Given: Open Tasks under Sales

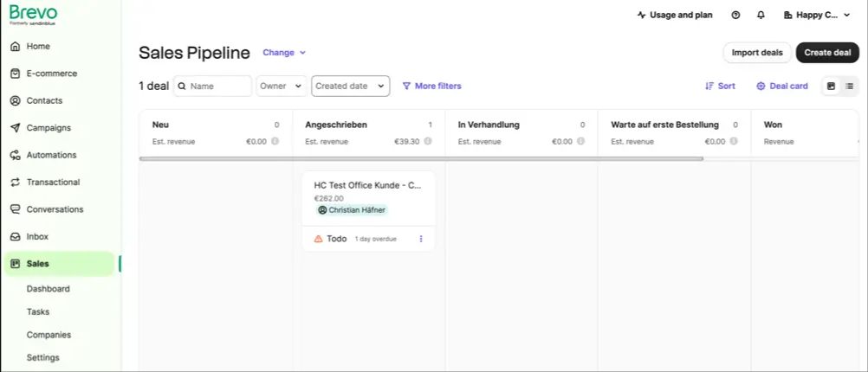Looking at the screenshot, I should (x=37, y=311).
